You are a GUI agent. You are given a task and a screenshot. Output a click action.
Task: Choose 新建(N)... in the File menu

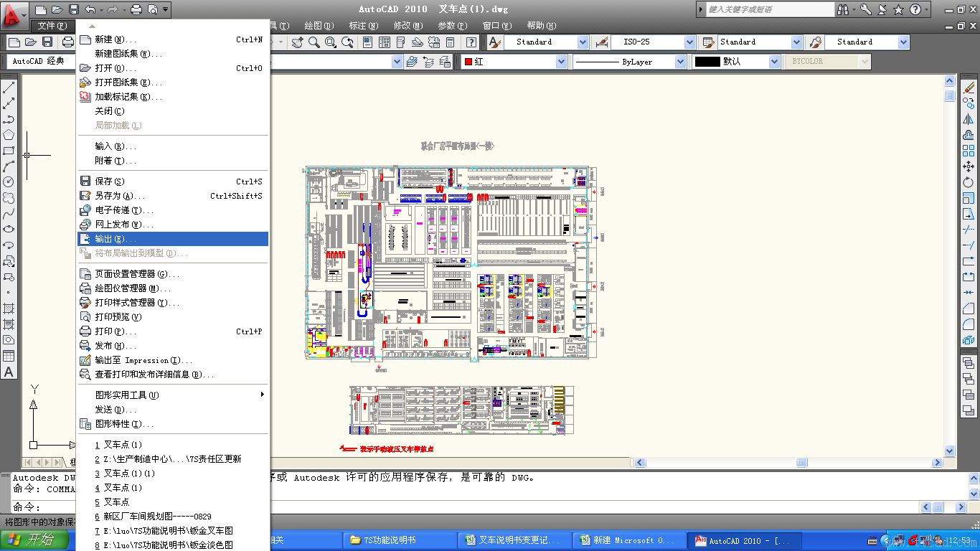point(172,39)
